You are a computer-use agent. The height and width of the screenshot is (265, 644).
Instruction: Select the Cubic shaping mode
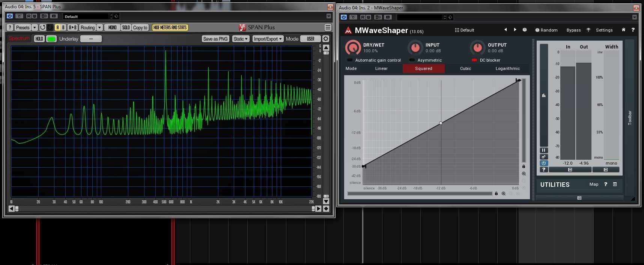point(465,68)
